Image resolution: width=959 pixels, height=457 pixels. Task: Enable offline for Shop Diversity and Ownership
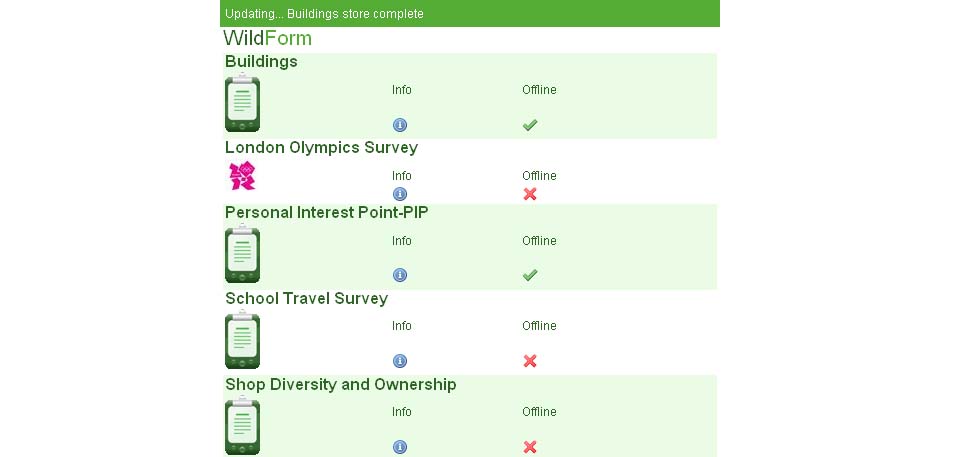click(x=530, y=447)
